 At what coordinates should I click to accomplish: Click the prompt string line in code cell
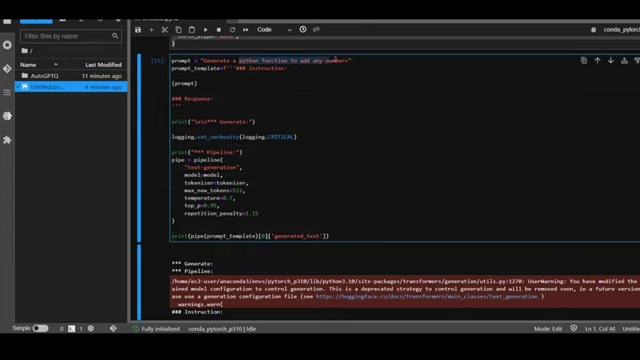point(261,61)
